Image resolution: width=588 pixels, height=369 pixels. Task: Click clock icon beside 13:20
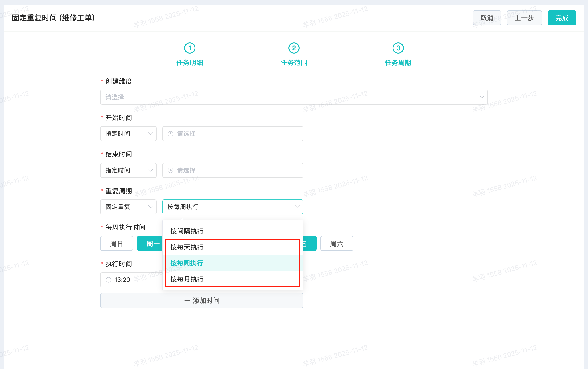point(108,280)
